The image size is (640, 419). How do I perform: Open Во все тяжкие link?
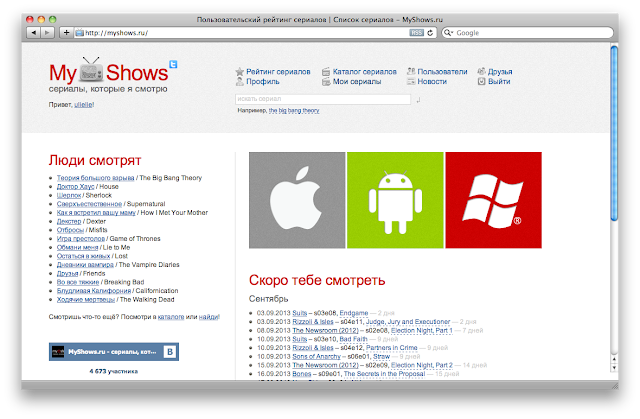click(x=78, y=282)
